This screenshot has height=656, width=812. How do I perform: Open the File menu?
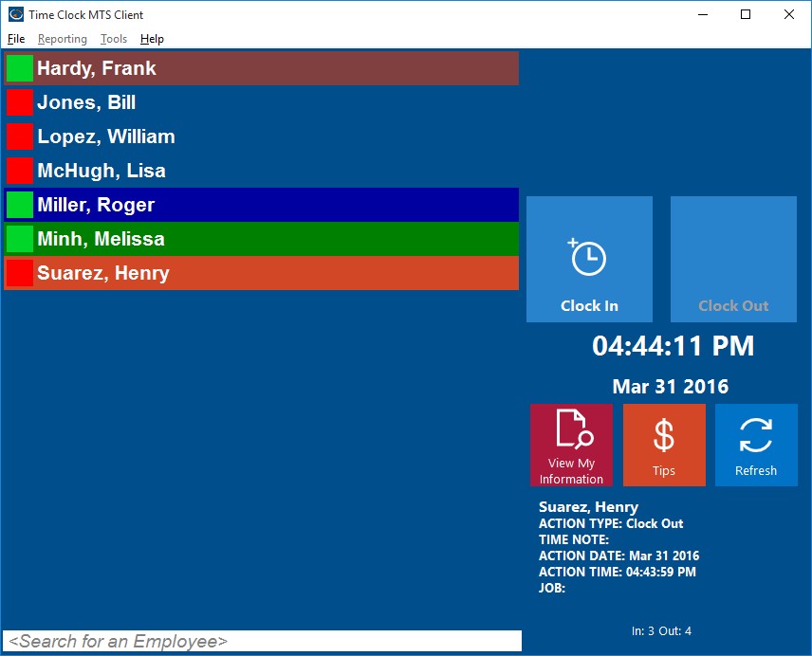16,39
